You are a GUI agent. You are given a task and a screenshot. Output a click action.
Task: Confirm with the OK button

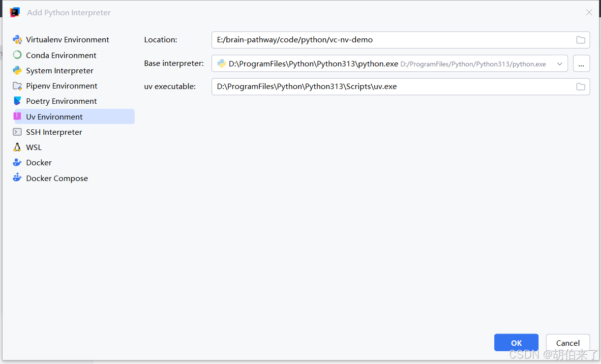click(516, 343)
